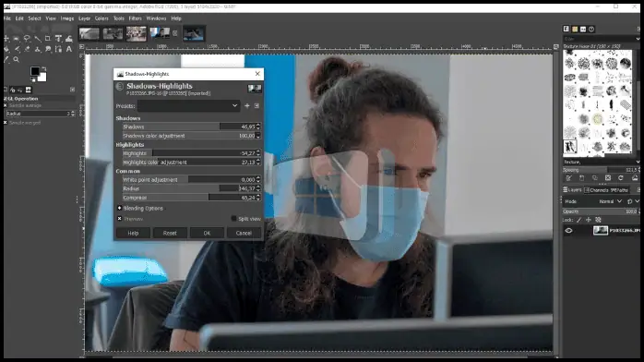Select the Smudge tool

pyautogui.click(x=48, y=49)
